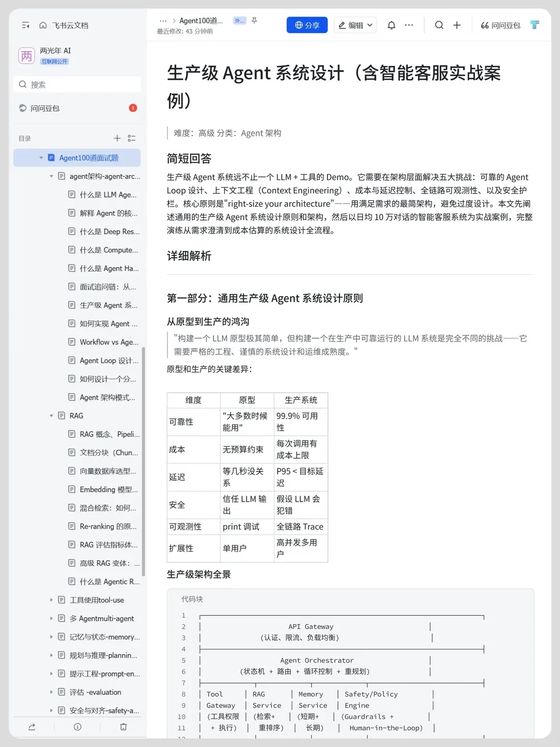Click the 外部 tag badge near the title
The width and height of the screenshot is (560, 747).
pos(240,21)
